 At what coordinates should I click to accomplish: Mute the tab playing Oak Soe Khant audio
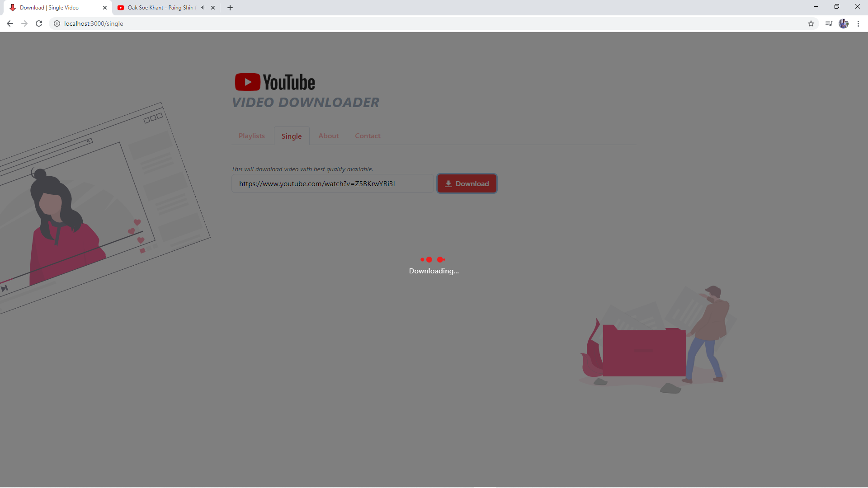pyautogui.click(x=203, y=7)
